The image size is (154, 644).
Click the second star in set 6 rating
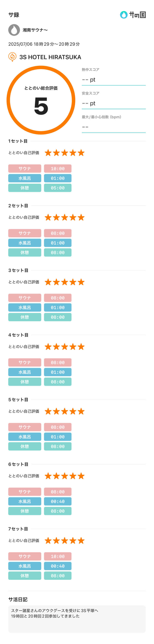click(x=56, y=476)
